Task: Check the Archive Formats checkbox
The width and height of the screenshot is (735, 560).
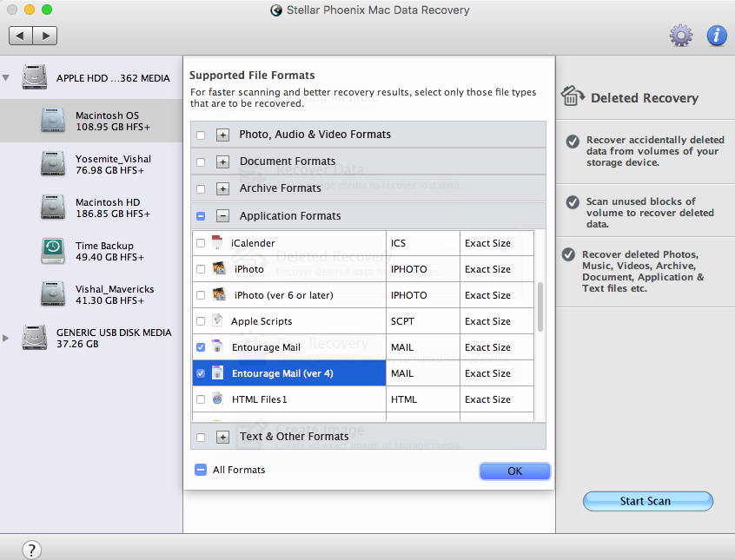Action: (x=201, y=189)
